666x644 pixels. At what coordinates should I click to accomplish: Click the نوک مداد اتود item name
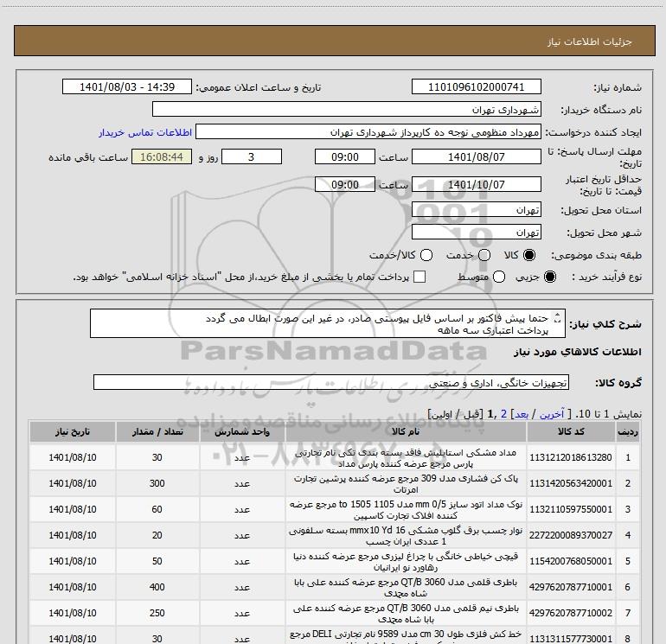tap(406, 510)
